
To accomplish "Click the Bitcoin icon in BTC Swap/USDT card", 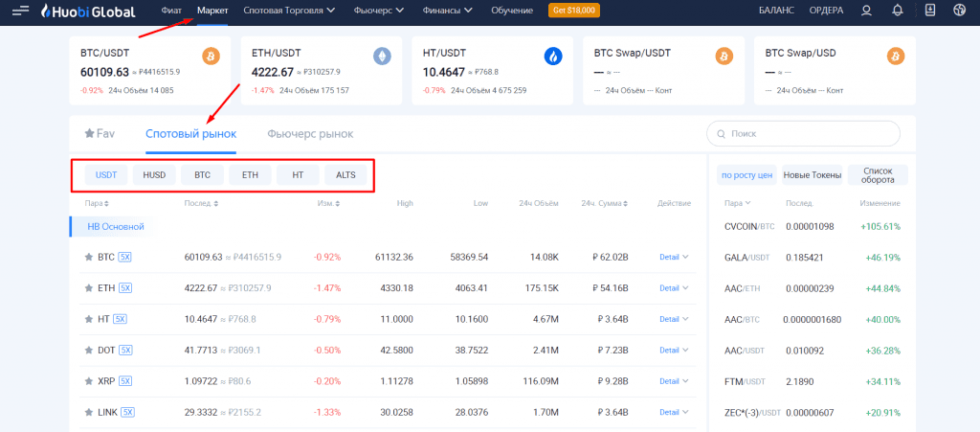I will [x=724, y=57].
